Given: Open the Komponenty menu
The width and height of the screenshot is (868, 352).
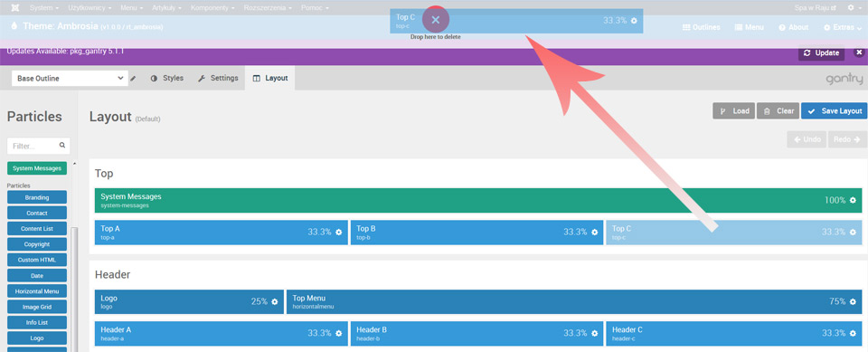Looking at the screenshot, I should (212, 8).
